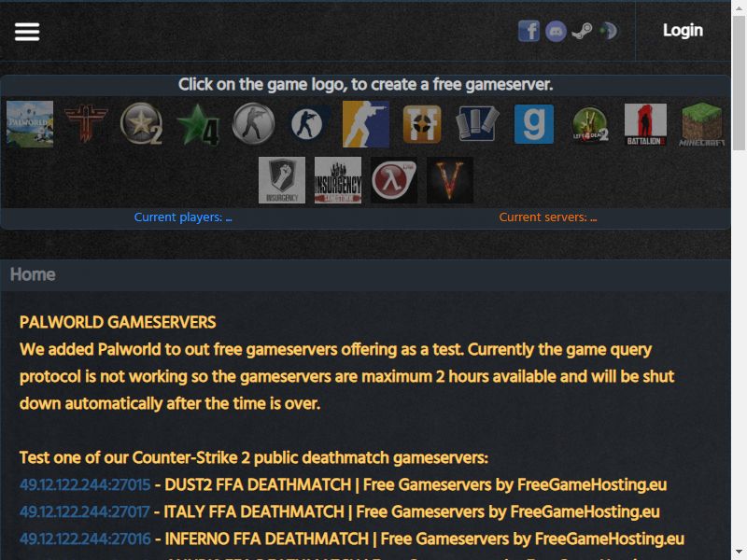Create a Half-Life Deathmatch gameserver via lambda logo
Screen dimensions: 747x560
[394, 180]
